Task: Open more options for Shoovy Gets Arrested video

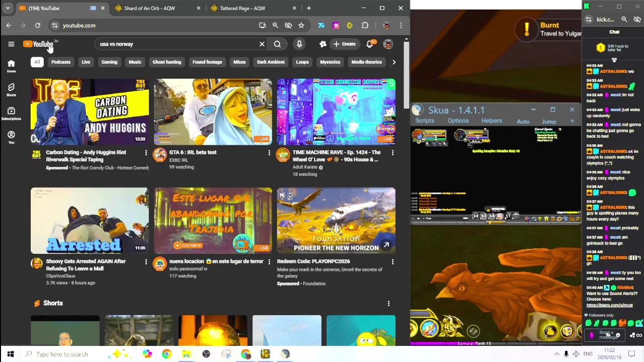Action: pos(146,262)
